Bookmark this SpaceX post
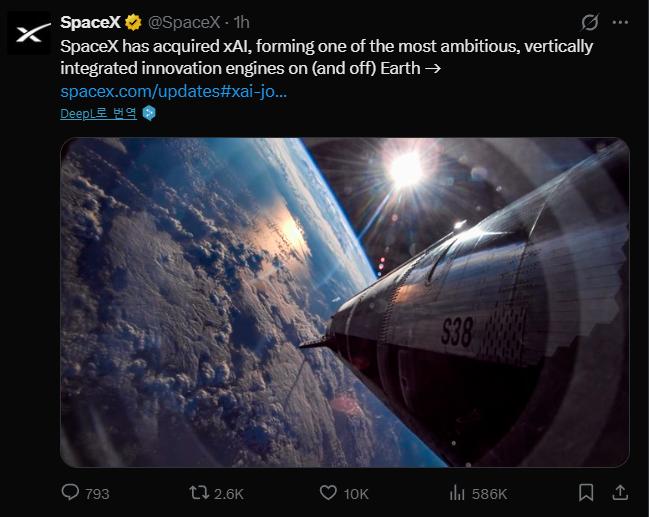 tap(587, 492)
